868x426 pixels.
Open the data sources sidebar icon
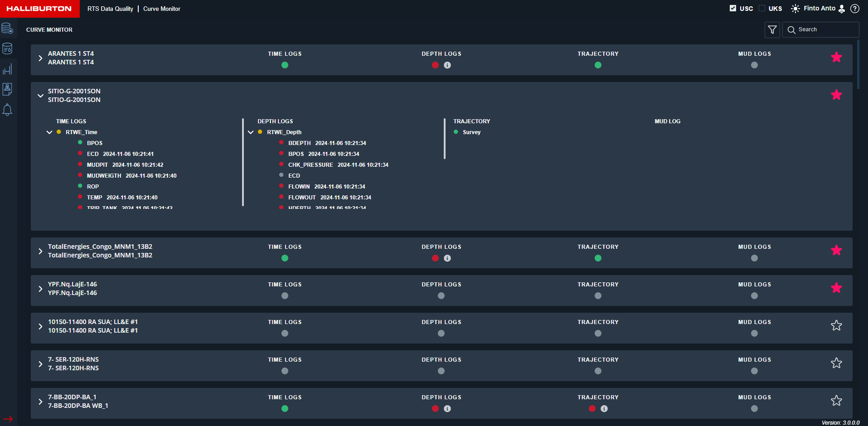7,29
